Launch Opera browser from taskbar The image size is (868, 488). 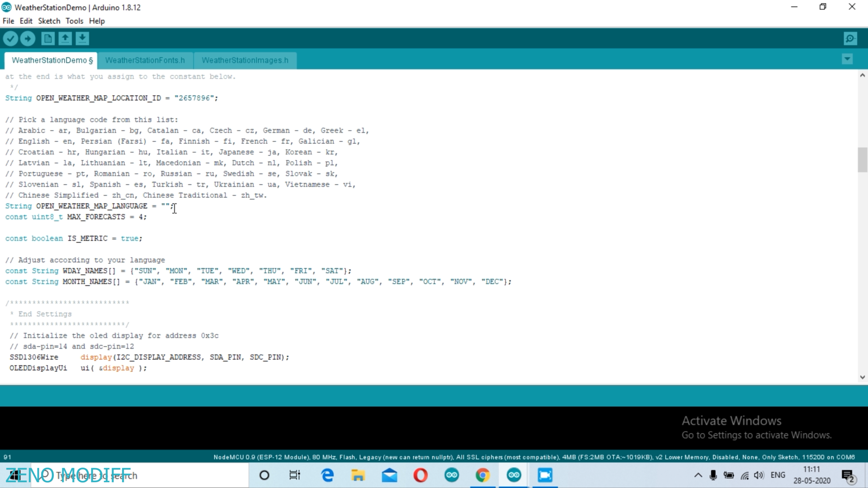point(420,475)
